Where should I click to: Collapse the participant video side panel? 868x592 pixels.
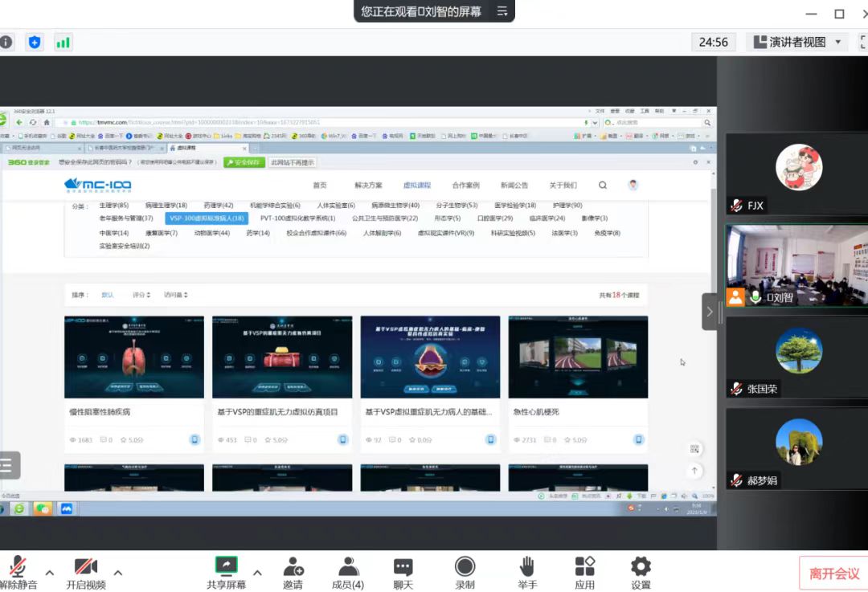[x=709, y=312]
